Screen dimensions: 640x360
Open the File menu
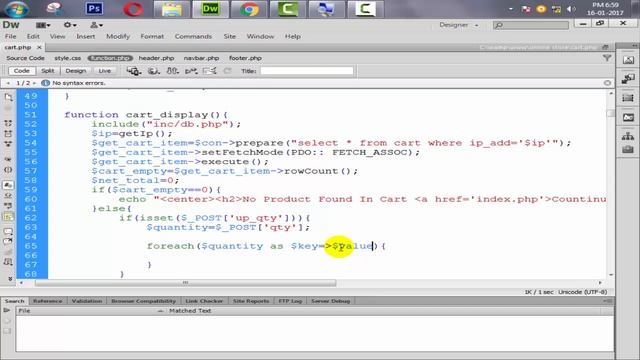click(11, 36)
